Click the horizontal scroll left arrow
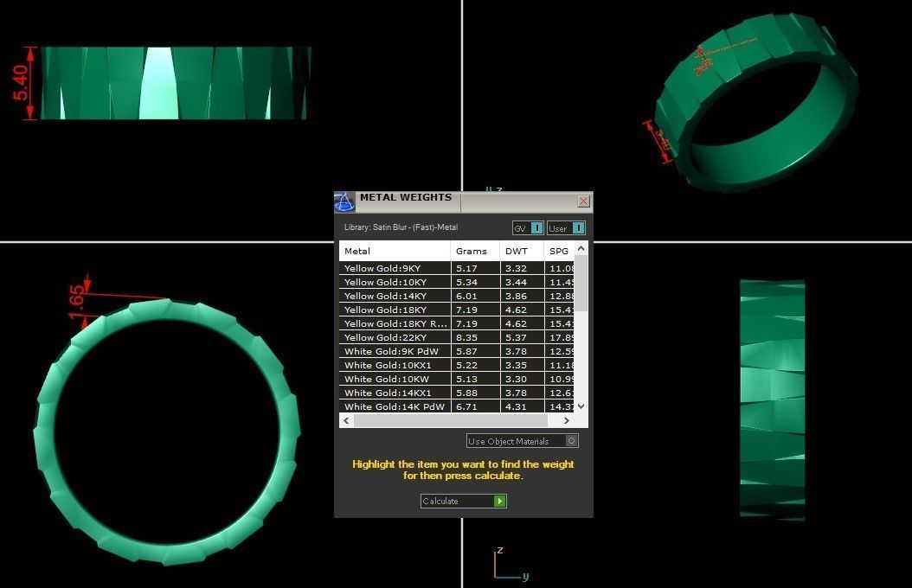912x588 pixels. [x=347, y=420]
